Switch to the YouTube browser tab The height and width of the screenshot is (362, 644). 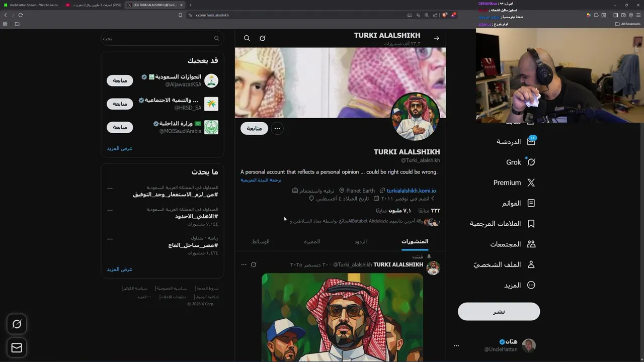pos(94,5)
